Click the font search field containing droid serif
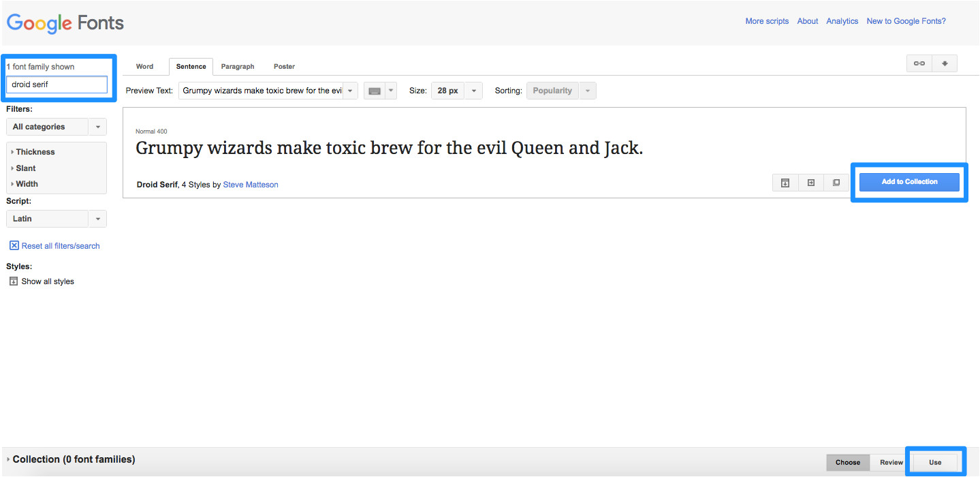 click(x=57, y=84)
